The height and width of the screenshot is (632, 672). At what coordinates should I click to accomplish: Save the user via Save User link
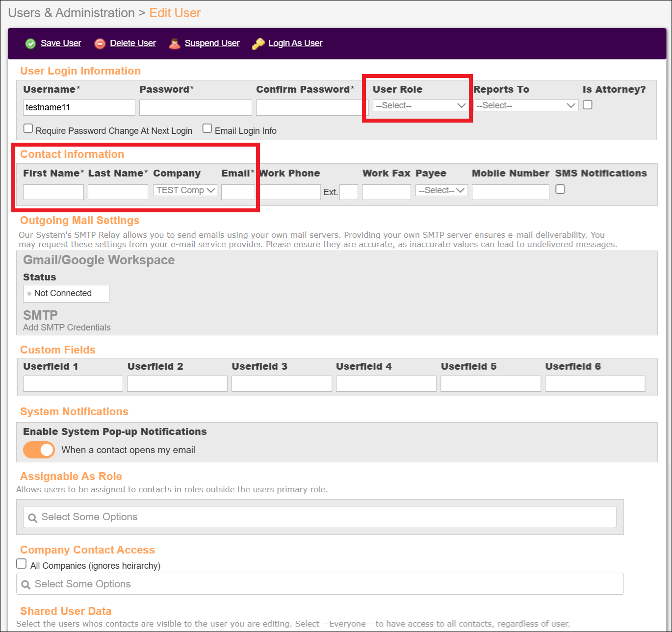point(61,43)
